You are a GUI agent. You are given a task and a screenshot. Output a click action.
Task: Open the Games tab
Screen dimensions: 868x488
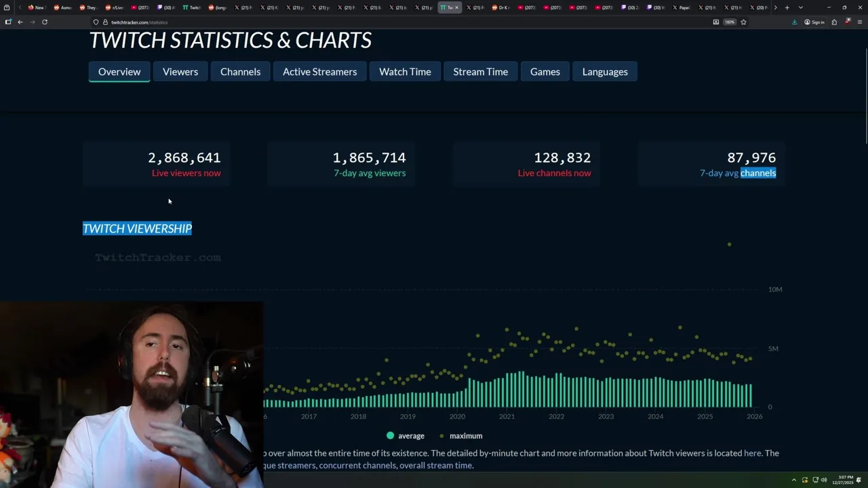545,71
